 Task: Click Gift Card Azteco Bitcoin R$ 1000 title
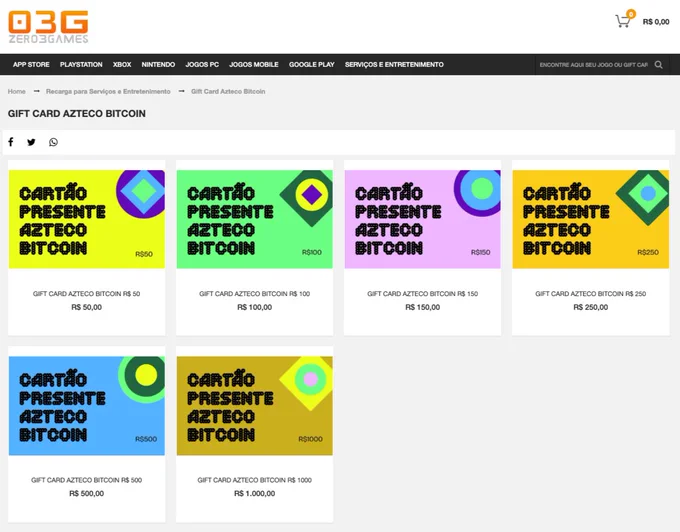[255, 480]
